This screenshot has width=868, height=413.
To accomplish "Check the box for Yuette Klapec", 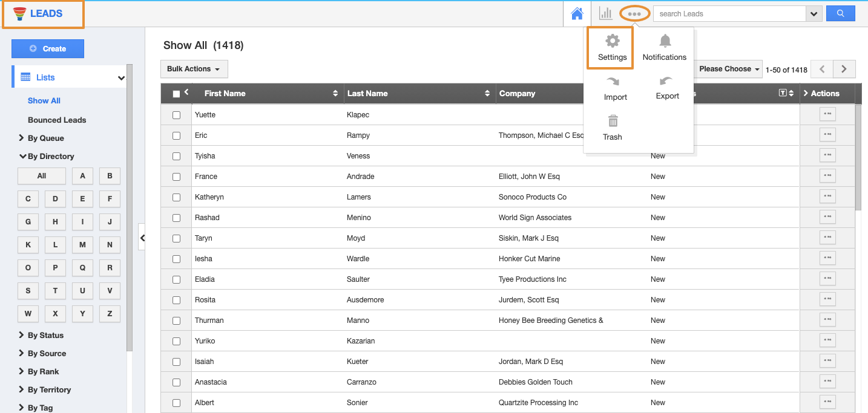I will [x=176, y=115].
